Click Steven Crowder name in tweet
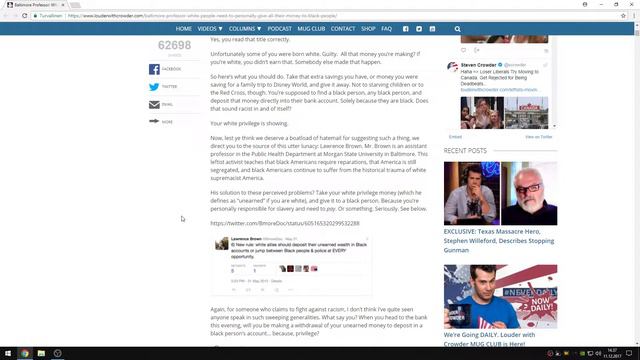Viewport: 640px width, 360px height. [x=478, y=65]
